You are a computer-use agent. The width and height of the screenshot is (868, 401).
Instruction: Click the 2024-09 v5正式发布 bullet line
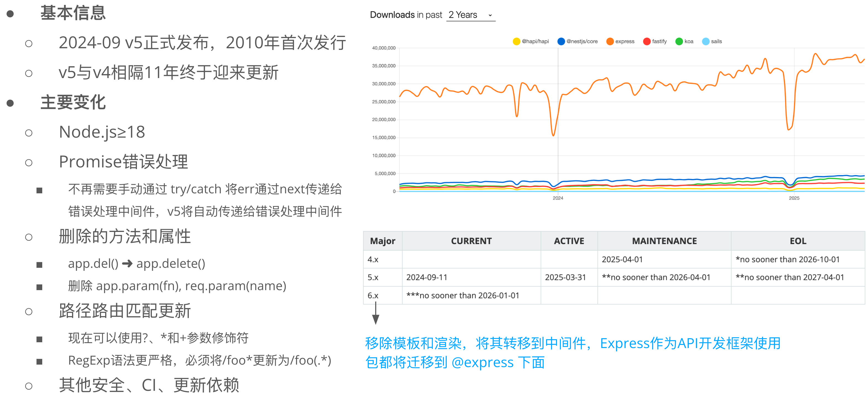pos(202,43)
